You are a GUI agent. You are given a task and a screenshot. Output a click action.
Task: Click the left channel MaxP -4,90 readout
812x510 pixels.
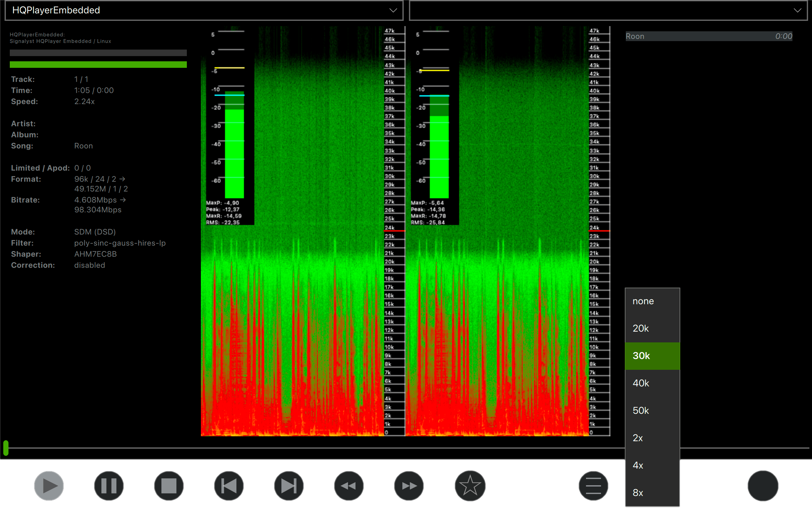point(222,203)
